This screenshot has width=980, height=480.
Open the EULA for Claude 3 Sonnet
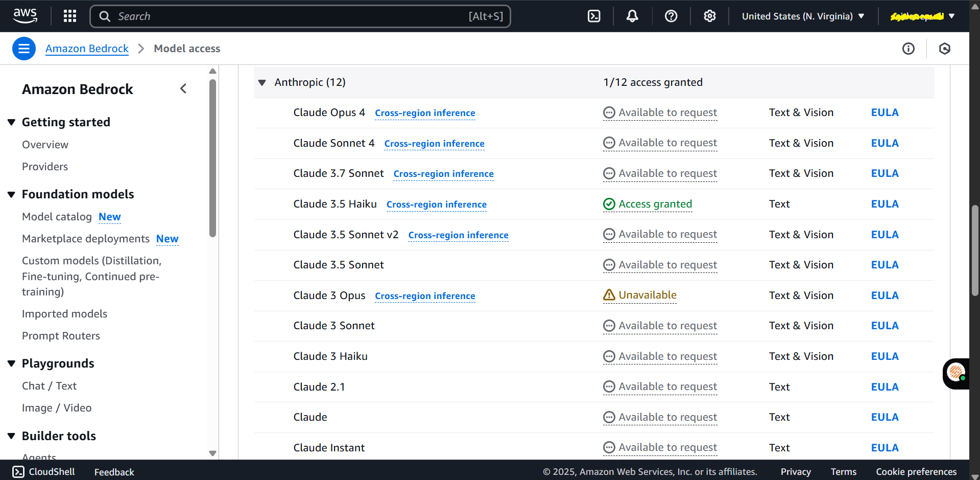pyautogui.click(x=885, y=326)
